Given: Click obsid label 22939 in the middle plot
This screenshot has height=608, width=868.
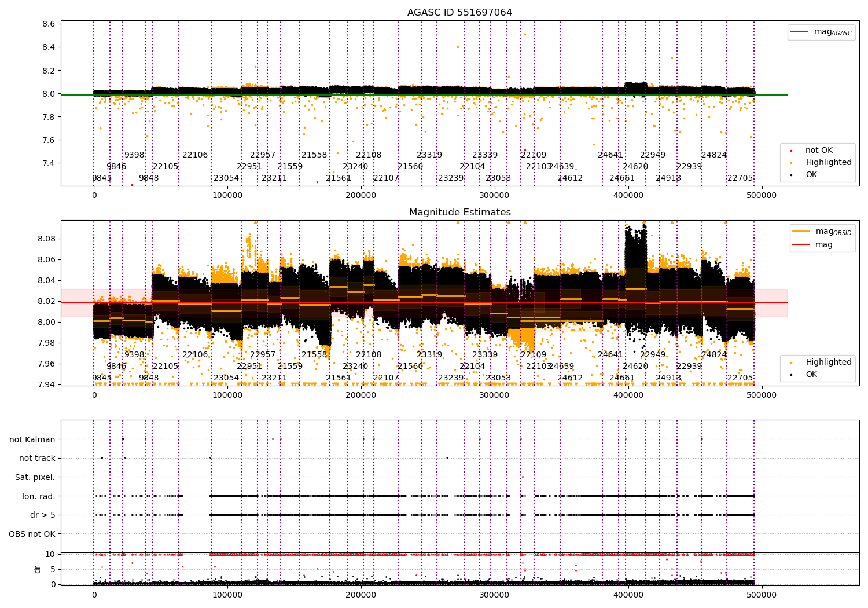Looking at the screenshot, I should pos(689,367).
